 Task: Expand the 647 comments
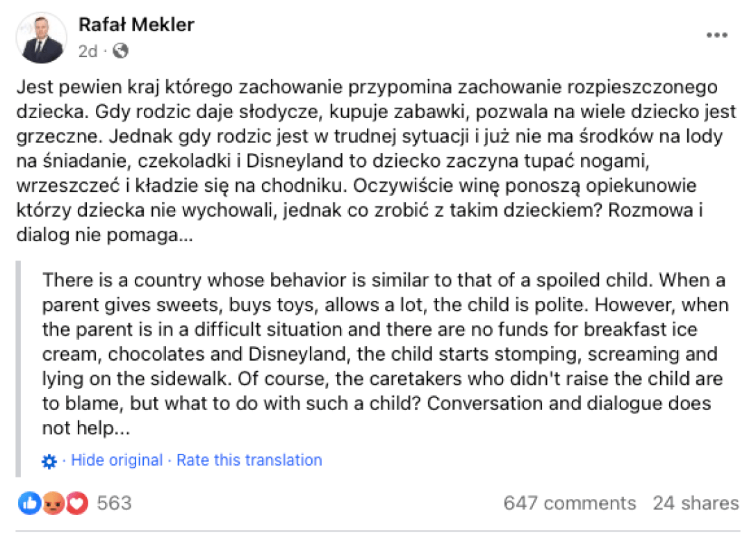pyautogui.click(x=569, y=503)
